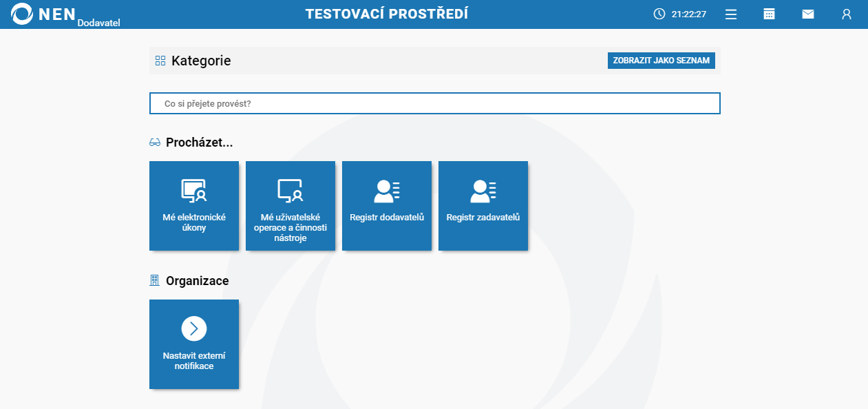
Task: Open the user profile icon
Action: 847,14
